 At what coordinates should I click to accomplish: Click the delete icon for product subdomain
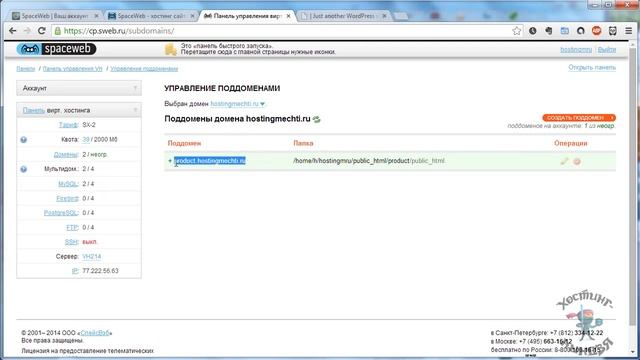(577, 161)
